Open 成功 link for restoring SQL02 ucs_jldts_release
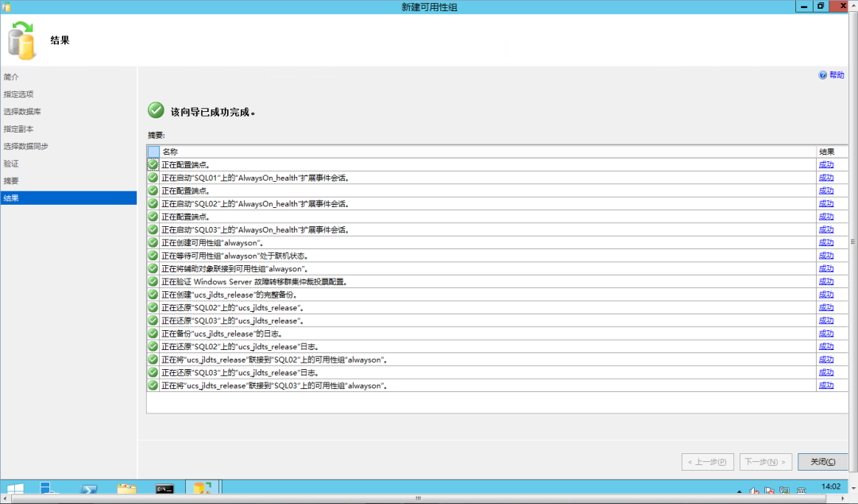This screenshot has width=858, height=504. pyautogui.click(x=825, y=308)
